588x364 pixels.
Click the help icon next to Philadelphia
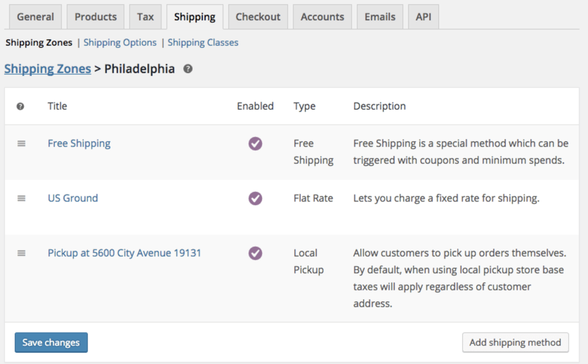(188, 69)
